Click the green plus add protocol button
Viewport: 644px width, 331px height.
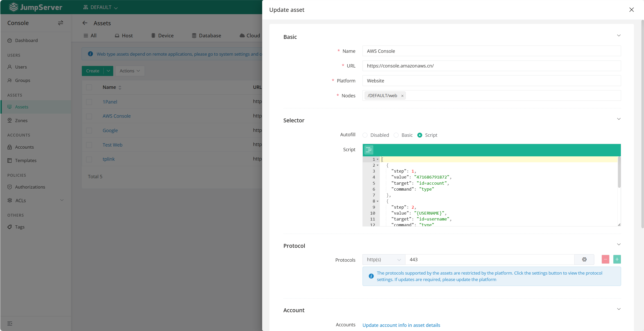coord(617,259)
